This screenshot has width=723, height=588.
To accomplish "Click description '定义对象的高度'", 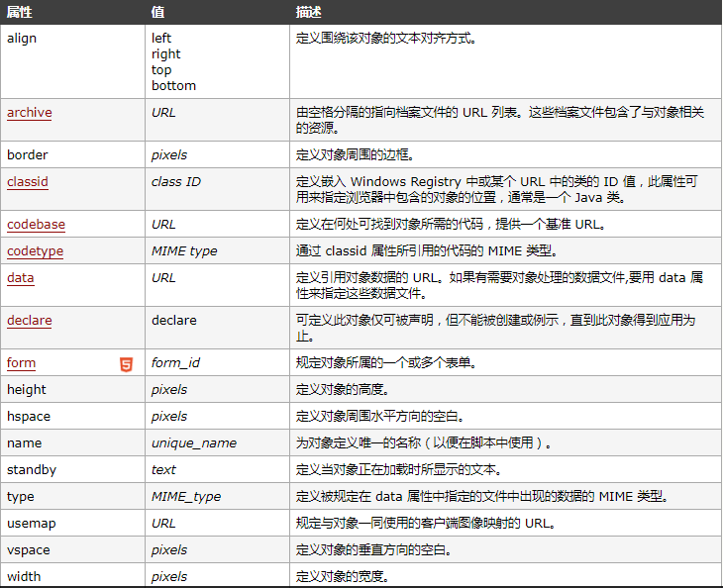I will [x=342, y=390].
